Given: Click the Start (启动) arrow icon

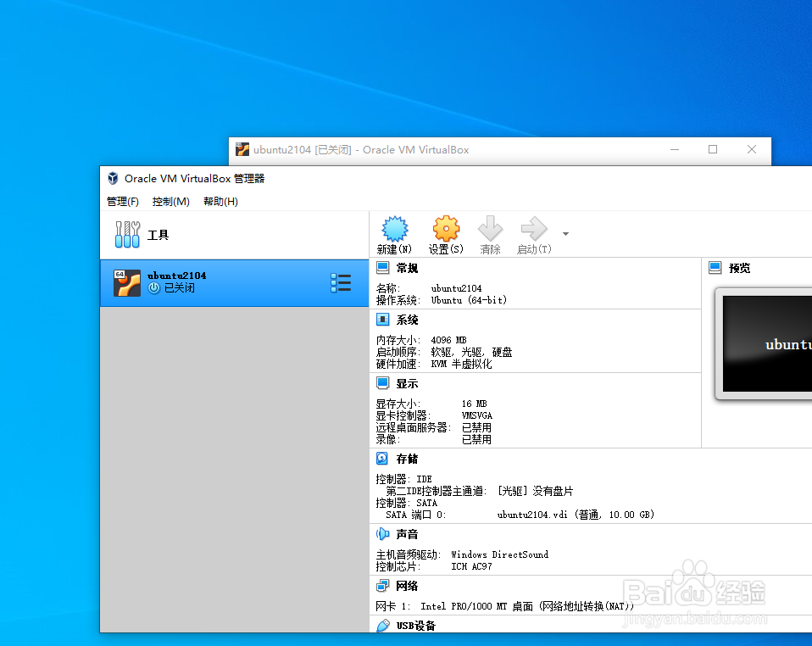Looking at the screenshot, I should [x=534, y=228].
